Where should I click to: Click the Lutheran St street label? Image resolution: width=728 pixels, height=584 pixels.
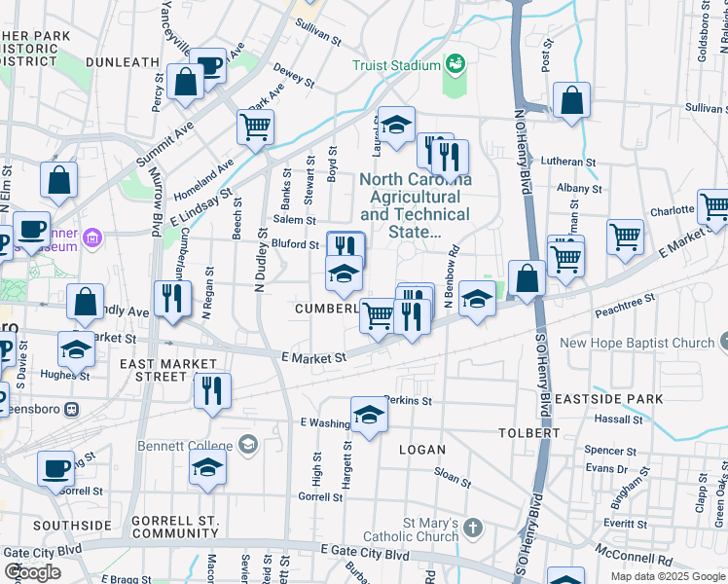coord(568,162)
